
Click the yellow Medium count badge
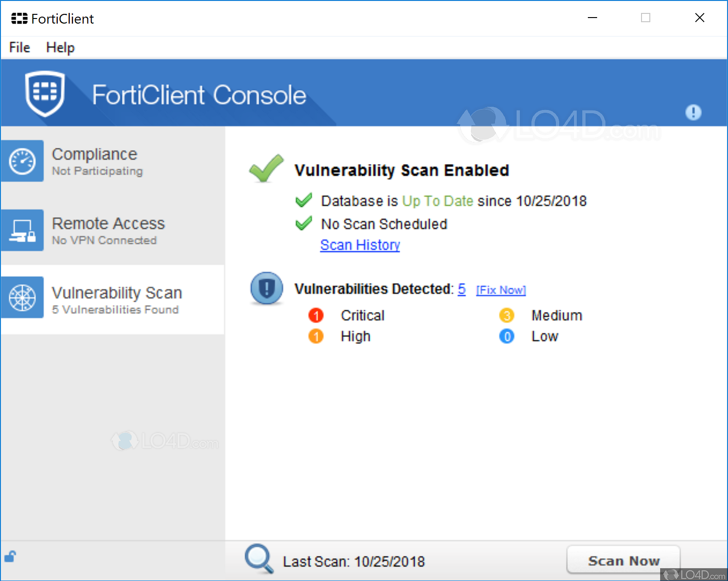point(506,316)
